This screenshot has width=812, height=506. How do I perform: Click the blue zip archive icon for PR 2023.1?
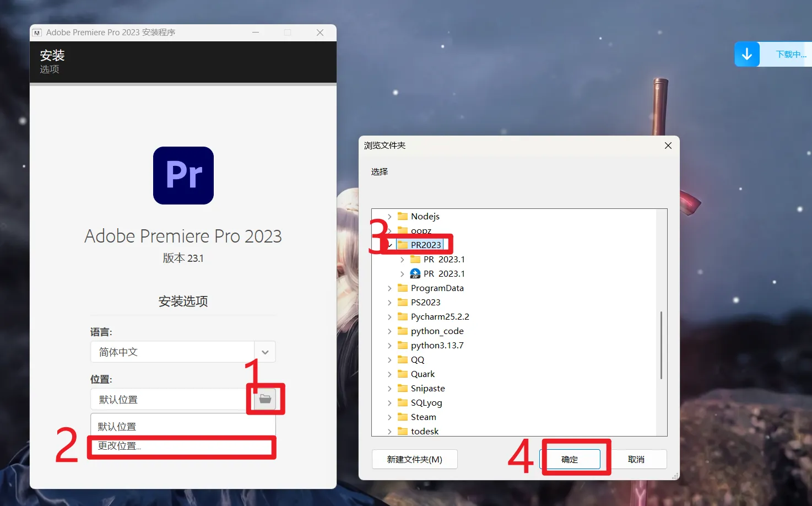[415, 273]
